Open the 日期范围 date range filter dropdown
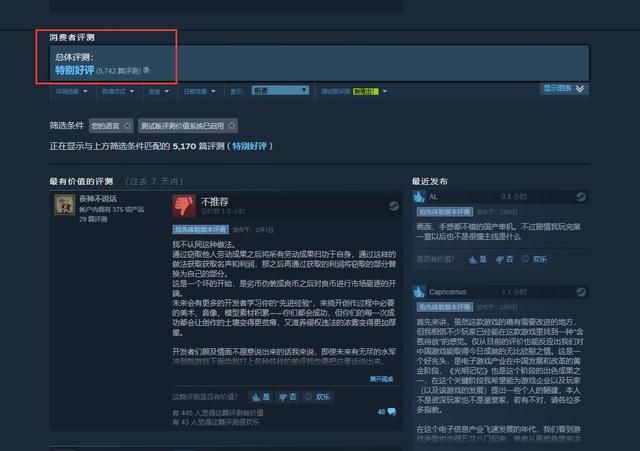Screen dimensions: 640x451 [x=199, y=91]
